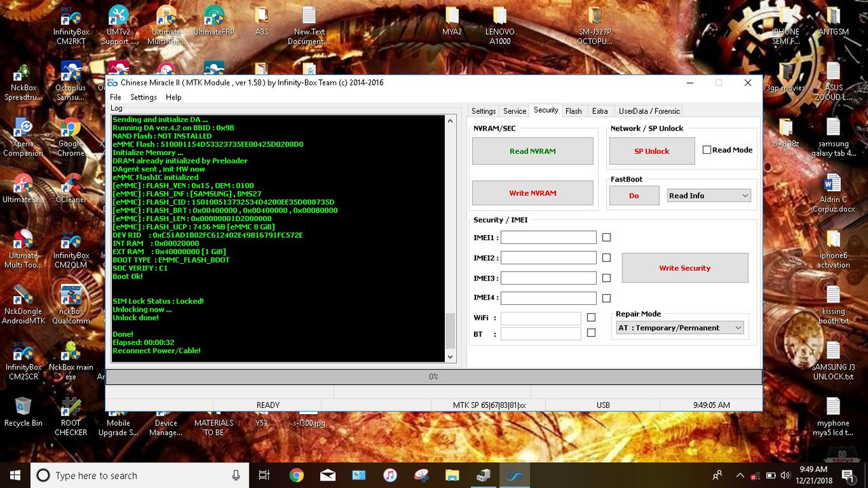Select the ANTGSM desktop icon
The width and height of the screenshot is (868, 488).
point(833,21)
